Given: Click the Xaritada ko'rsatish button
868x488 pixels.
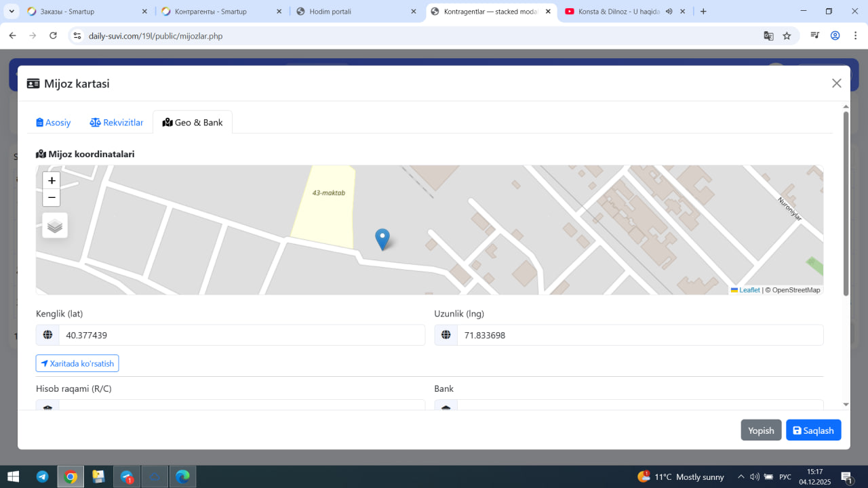Looking at the screenshot, I should click(77, 363).
